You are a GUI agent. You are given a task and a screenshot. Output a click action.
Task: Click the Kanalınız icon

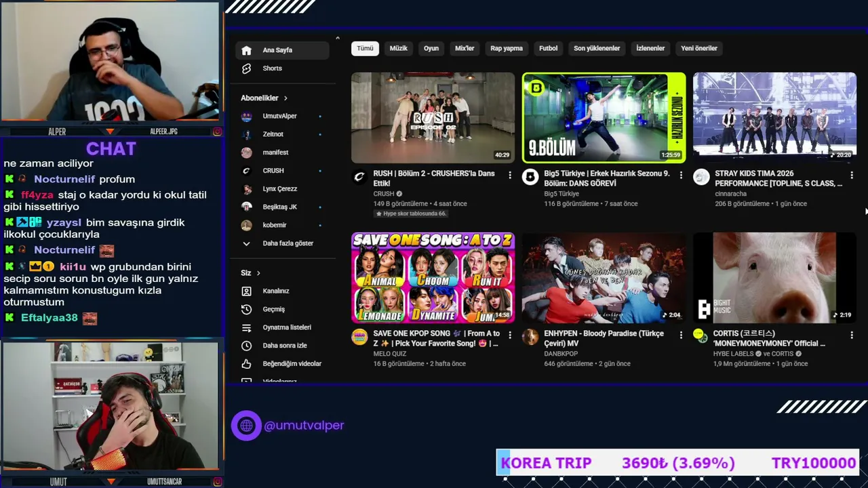tap(247, 291)
